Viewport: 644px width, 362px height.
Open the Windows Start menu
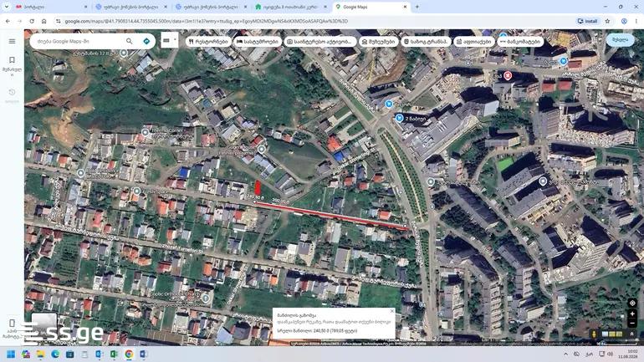tap(11, 354)
